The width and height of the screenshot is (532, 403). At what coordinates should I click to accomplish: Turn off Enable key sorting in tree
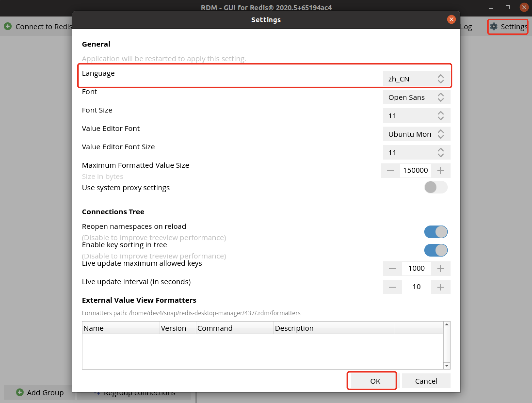tap(435, 250)
